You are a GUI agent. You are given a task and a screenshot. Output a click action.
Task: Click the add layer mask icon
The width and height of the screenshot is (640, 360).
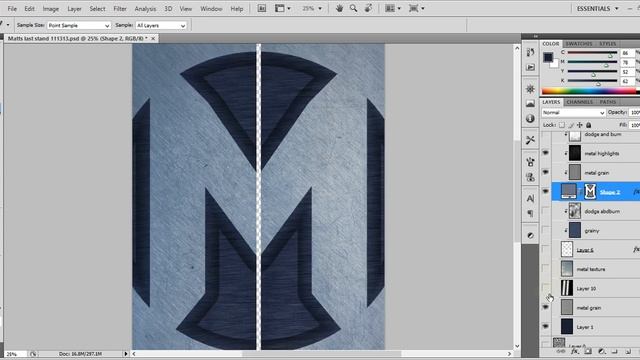(x=588, y=351)
